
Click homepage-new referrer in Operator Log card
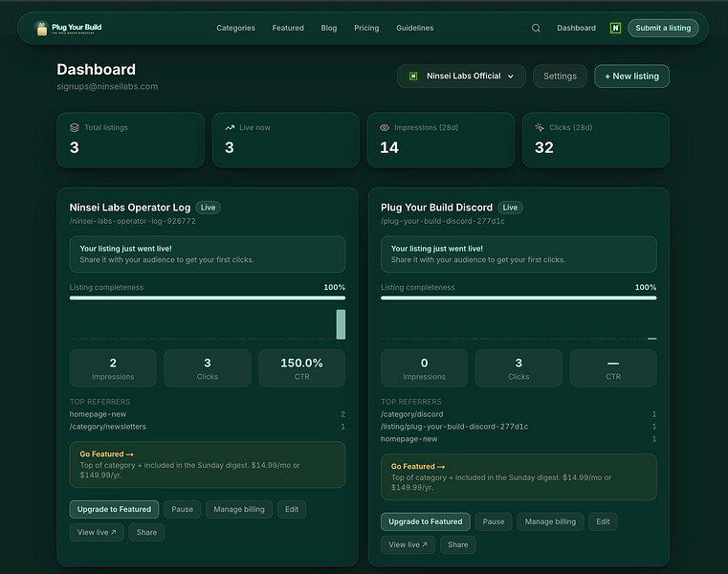point(208,414)
